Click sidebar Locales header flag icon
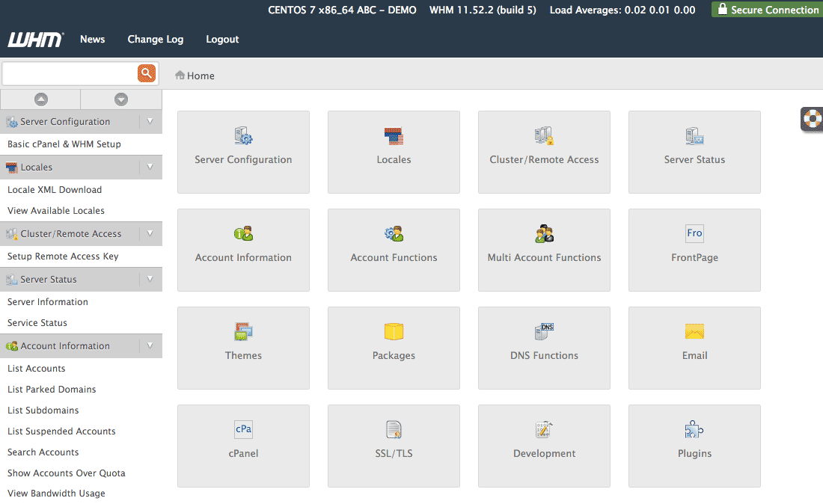Image resolution: width=823 pixels, height=504 pixels. pyautogui.click(x=11, y=168)
